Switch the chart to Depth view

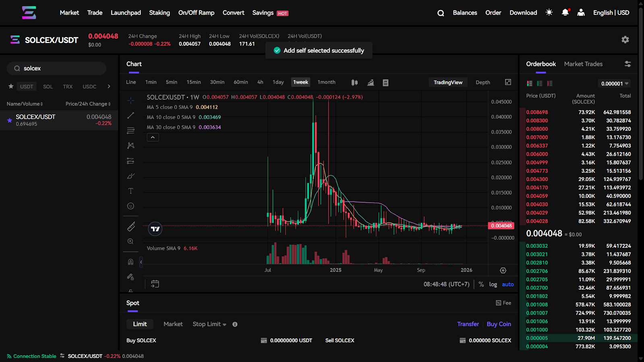coord(483,82)
